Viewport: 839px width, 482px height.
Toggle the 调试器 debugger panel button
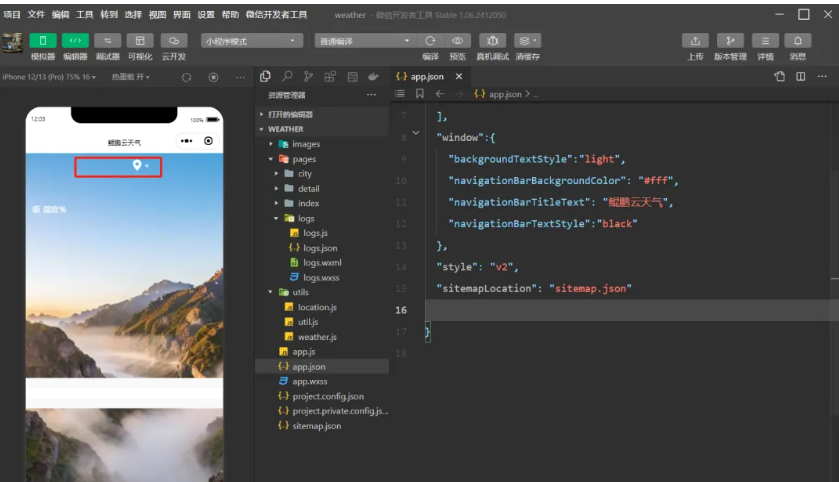point(108,41)
